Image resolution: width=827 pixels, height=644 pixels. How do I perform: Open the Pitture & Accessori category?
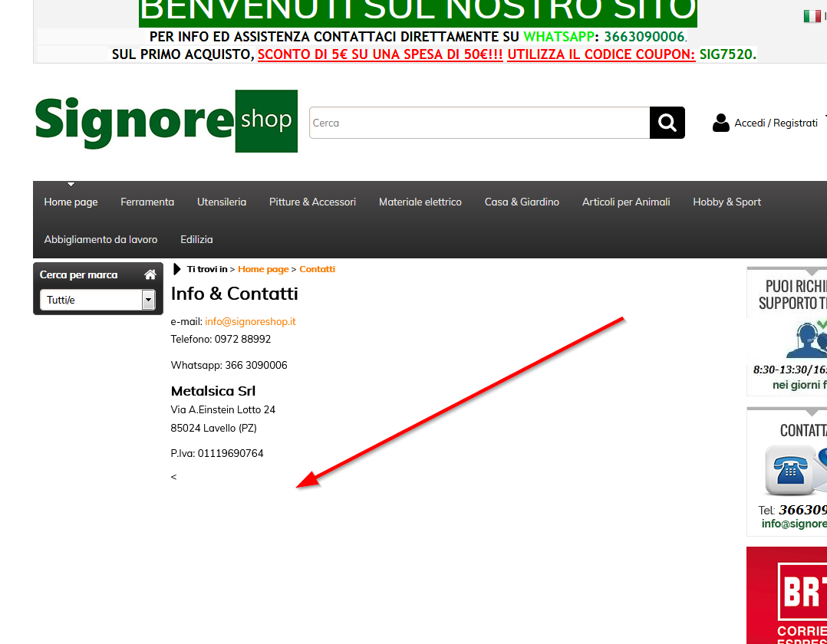click(x=312, y=202)
